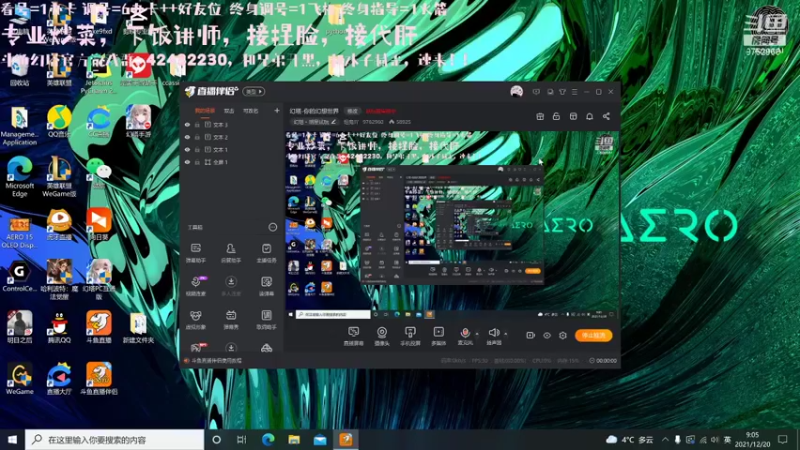Switch to the second scene tab
The width and height of the screenshot is (800, 450).
[229, 111]
